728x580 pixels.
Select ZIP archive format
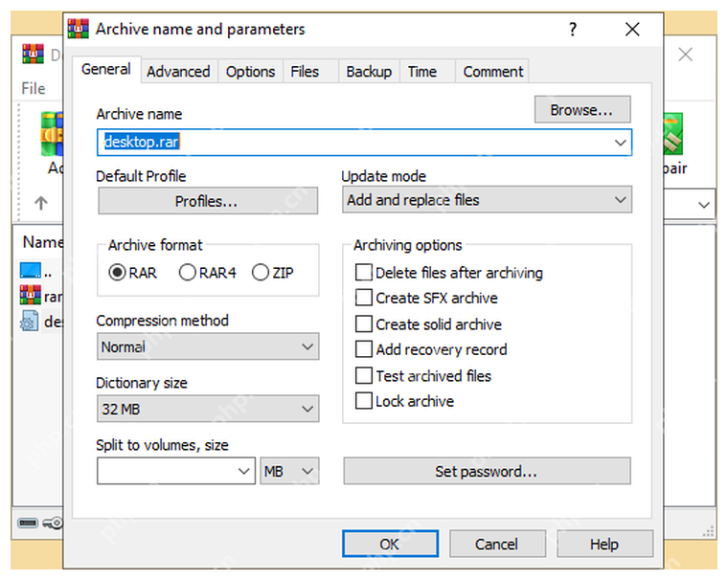261,273
